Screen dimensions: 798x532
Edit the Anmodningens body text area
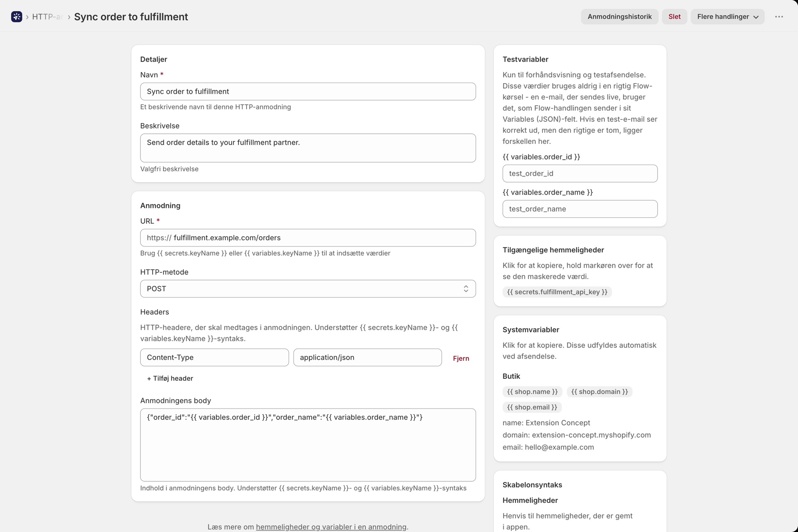point(308,445)
